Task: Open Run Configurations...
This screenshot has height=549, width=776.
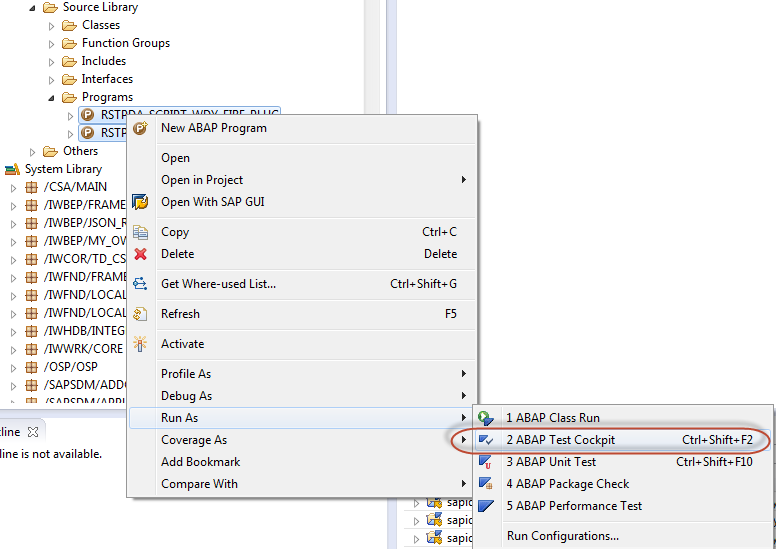Action: 623,536
